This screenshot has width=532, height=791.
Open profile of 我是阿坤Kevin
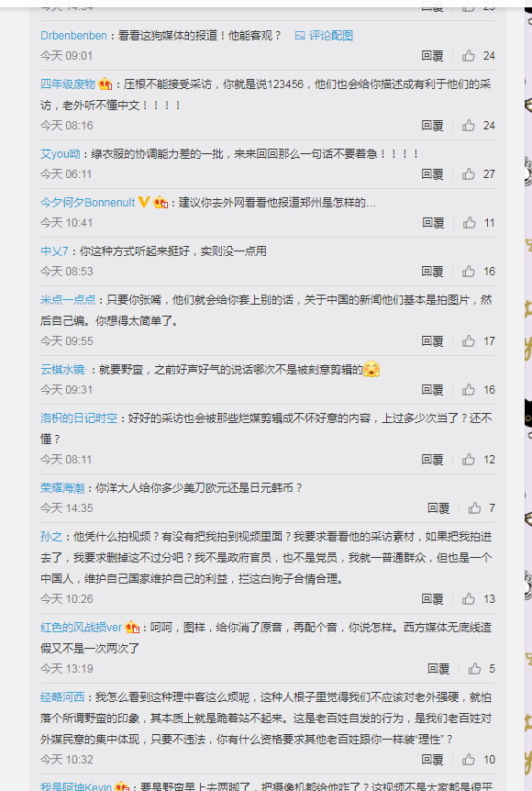click(x=76, y=786)
